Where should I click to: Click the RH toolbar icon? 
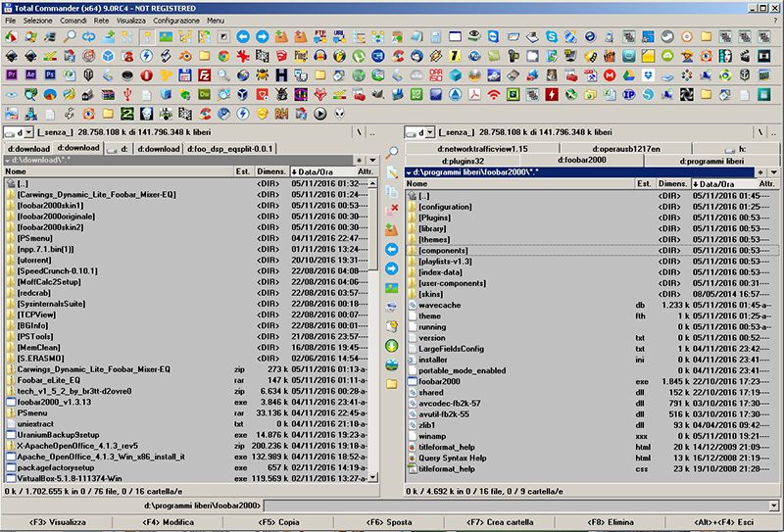point(281,114)
